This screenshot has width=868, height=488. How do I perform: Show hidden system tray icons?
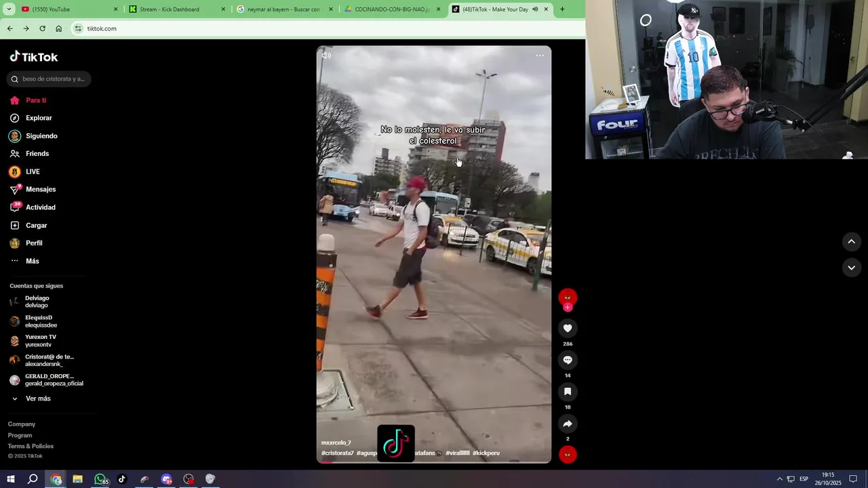[x=779, y=479]
